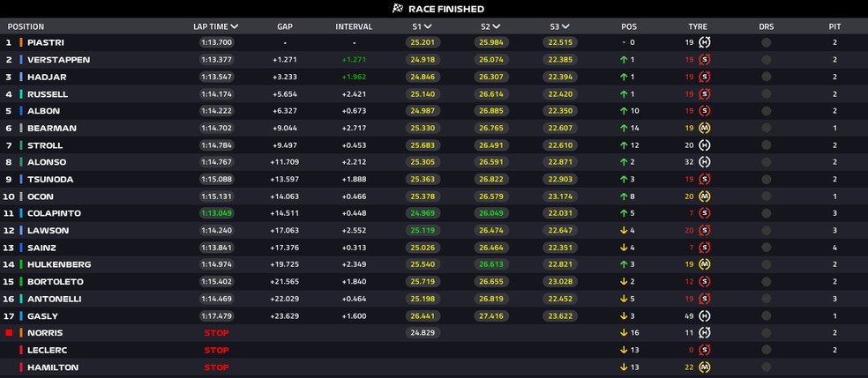The image size is (868, 378).
Task: Click the Tyre column header
Action: pyautogui.click(x=698, y=26)
